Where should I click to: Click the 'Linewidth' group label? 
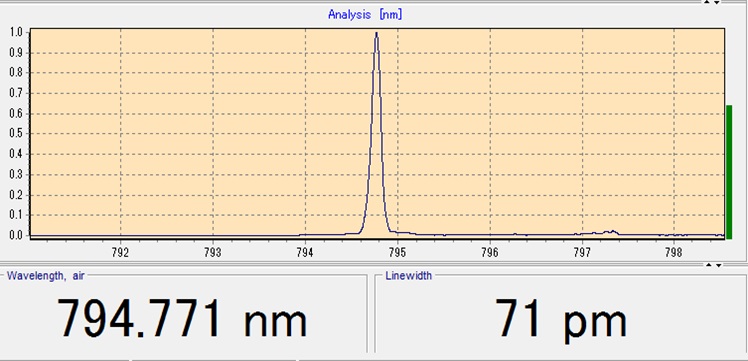point(408,275)
